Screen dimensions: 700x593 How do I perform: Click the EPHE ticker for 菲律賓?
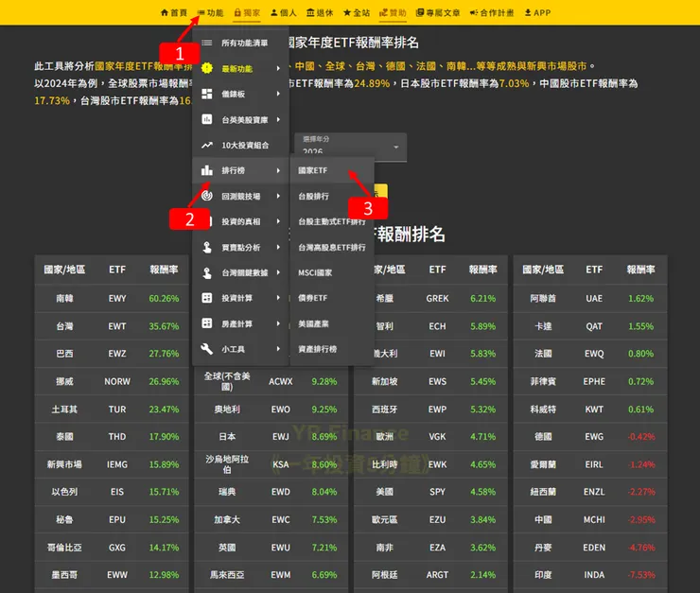pos(594,381)
